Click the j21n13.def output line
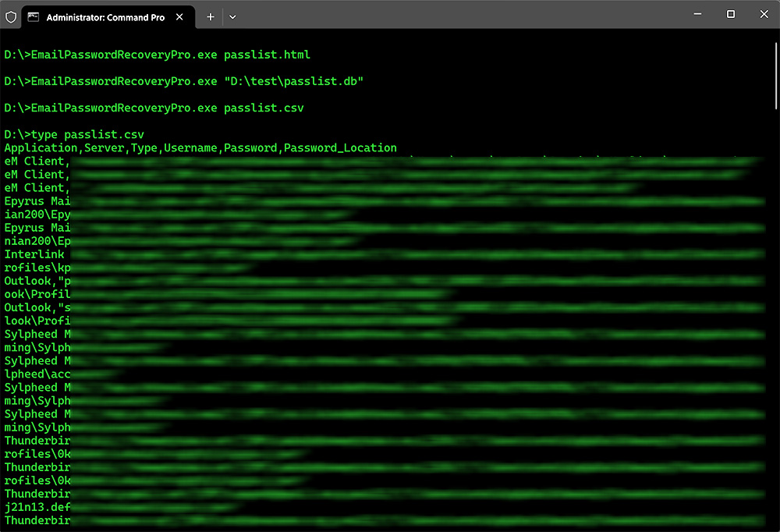780x532 pixels. [x=36, y=507]
